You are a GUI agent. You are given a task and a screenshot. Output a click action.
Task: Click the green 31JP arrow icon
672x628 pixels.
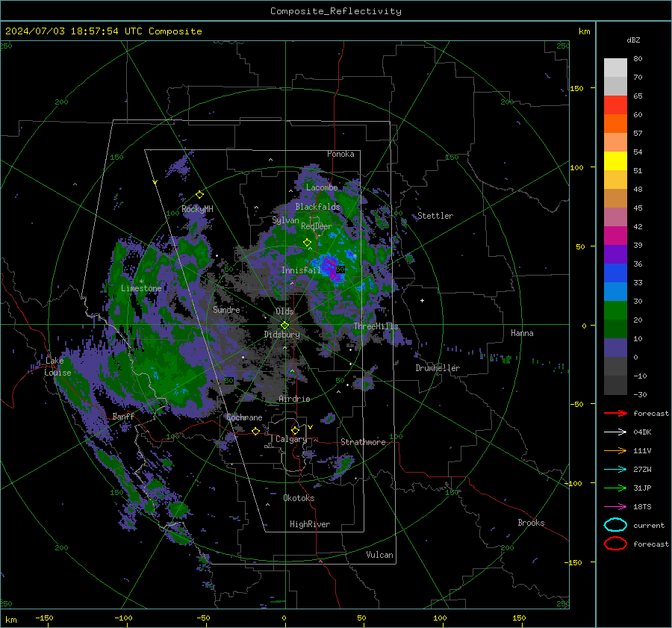click(615, 488)
